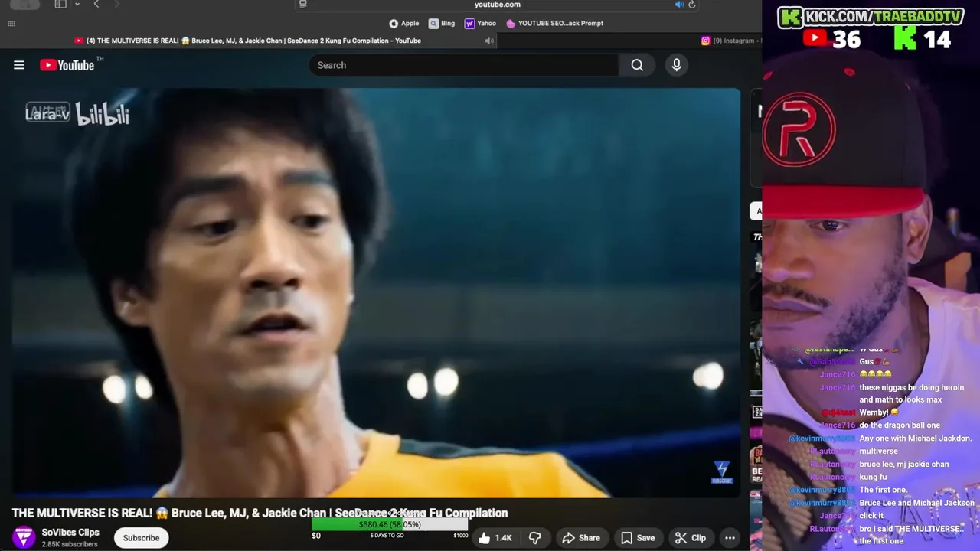Mute the YouTube tab via tab speaker icon
Image resolution: width=980 pixels, height=551 pixels.
tap(489, 41)
